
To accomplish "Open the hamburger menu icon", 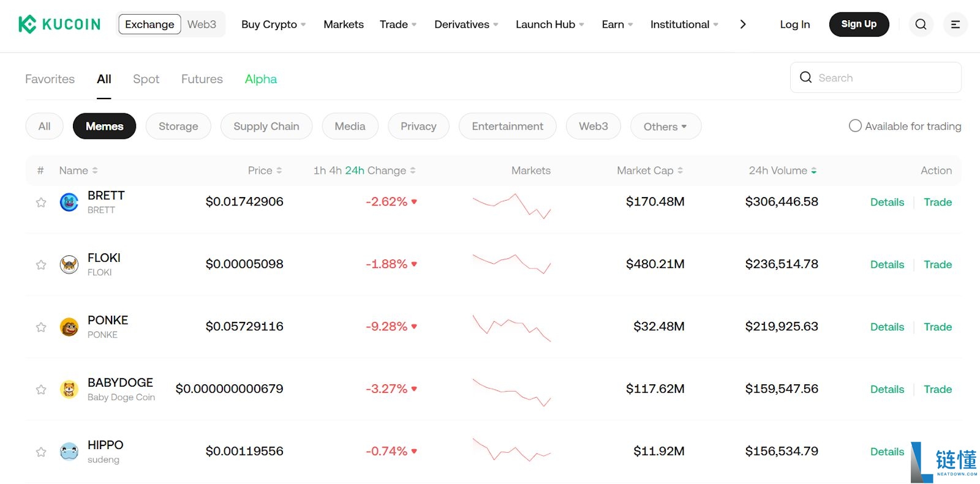I will point(955,24).
